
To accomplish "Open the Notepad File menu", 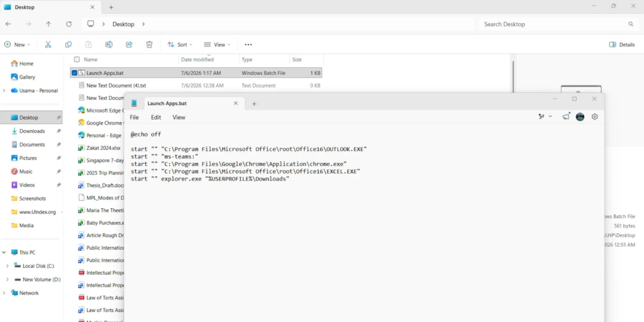I will click(135, 117).
